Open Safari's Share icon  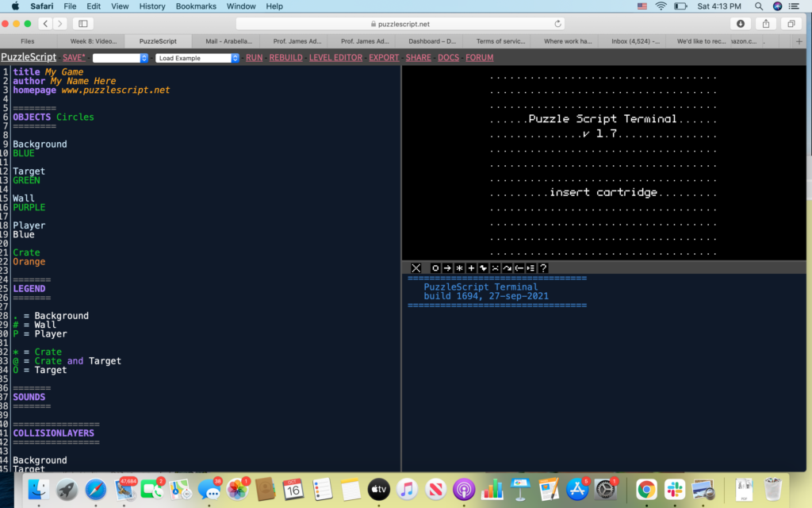pyautogui.click(x=766, y=24)
